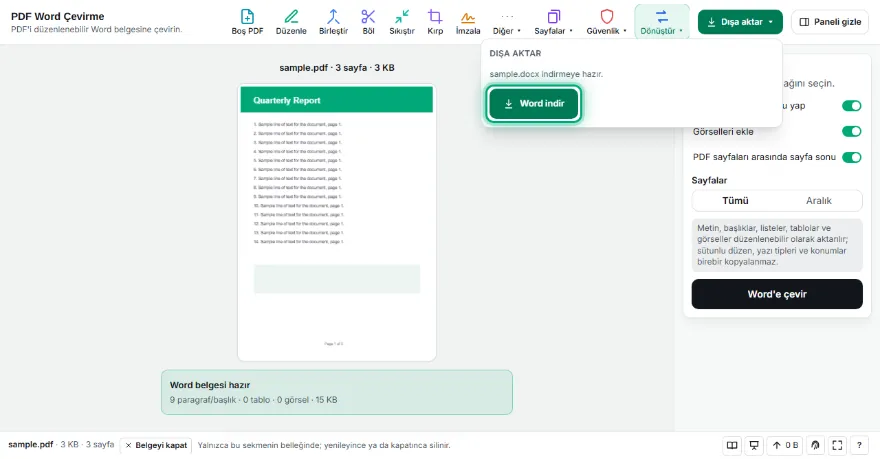Expand the Sayfalar dropdown

553,22
